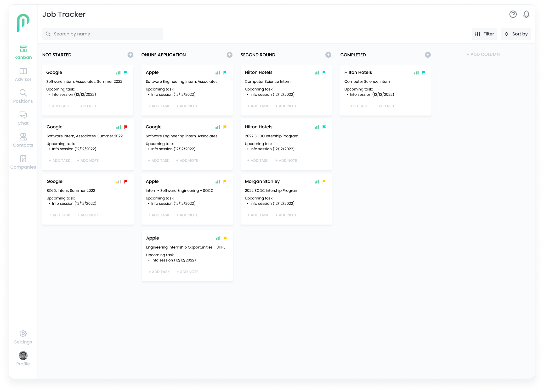Click ADD NOTE on the Google BOLD Intern card
This screenshot has height=392, width=544.
[88, 215]
